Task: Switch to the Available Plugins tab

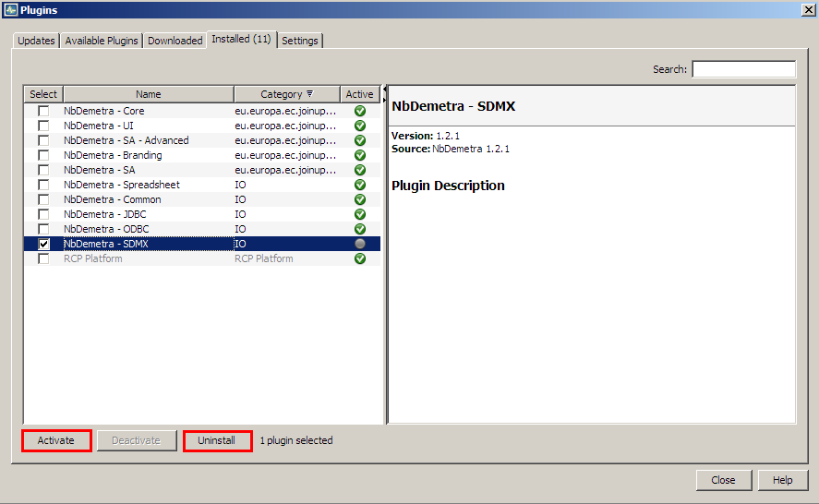Action: (x=102, y=41)
